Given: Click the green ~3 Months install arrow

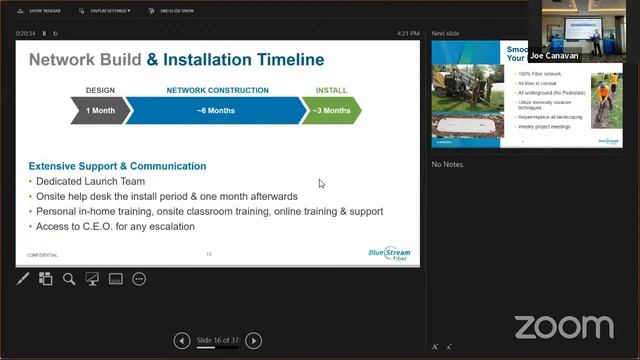Looking at the screenshot, I should pyautogui.click(x=331, y=111).
